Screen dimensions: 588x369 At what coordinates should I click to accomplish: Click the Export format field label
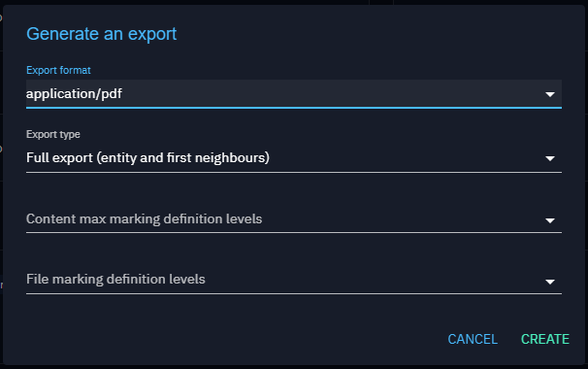point(58,70)
